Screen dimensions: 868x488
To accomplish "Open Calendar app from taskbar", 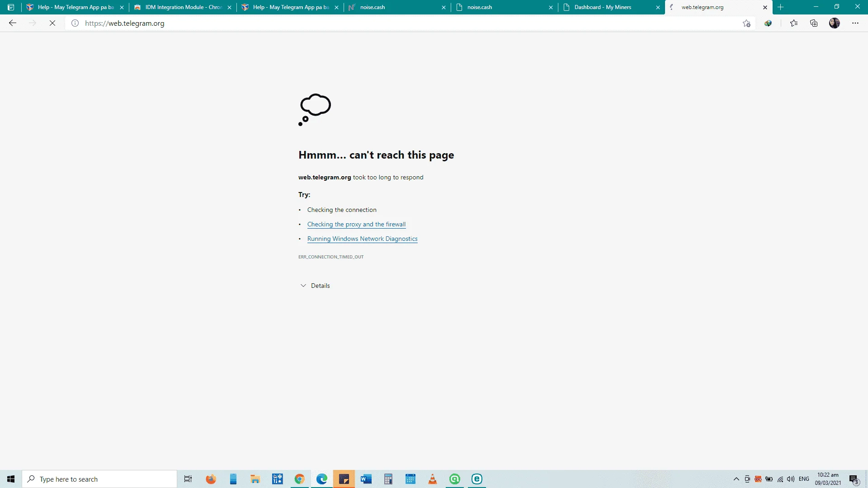I will (x=410, y=479).
